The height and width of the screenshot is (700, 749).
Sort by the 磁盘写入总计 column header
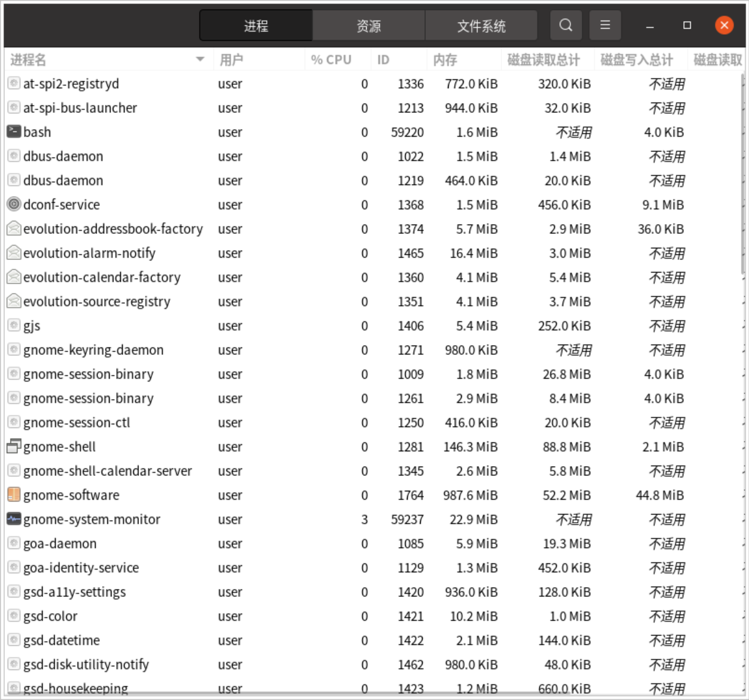[x=640, y=60]
